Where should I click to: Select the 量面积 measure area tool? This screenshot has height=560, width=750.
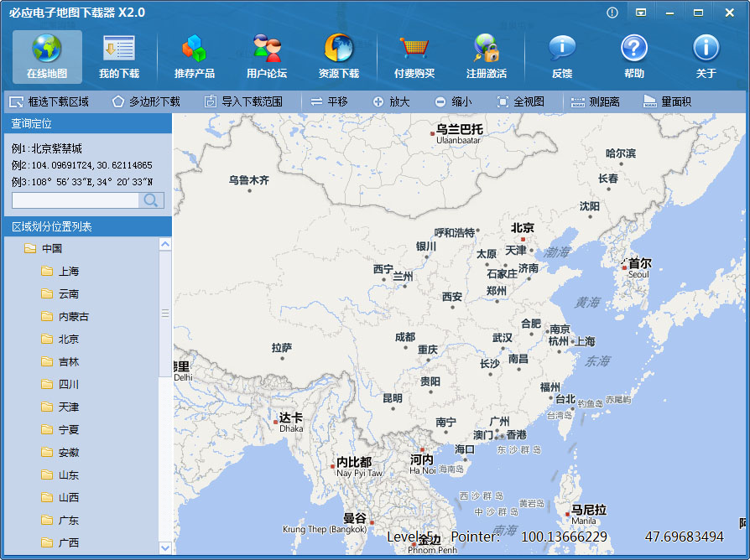coord(667,101)
